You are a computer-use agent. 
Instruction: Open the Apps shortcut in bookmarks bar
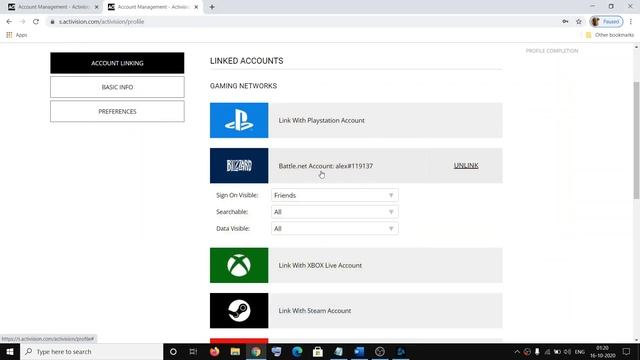point(17,35)
